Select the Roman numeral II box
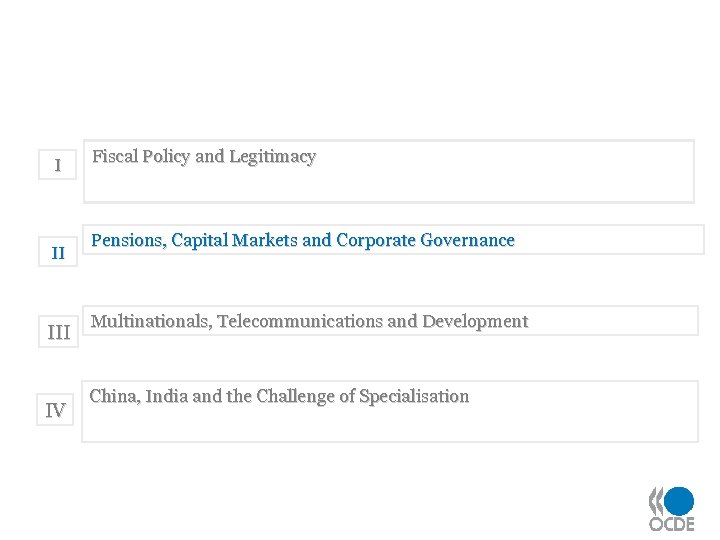 (58, 253)
